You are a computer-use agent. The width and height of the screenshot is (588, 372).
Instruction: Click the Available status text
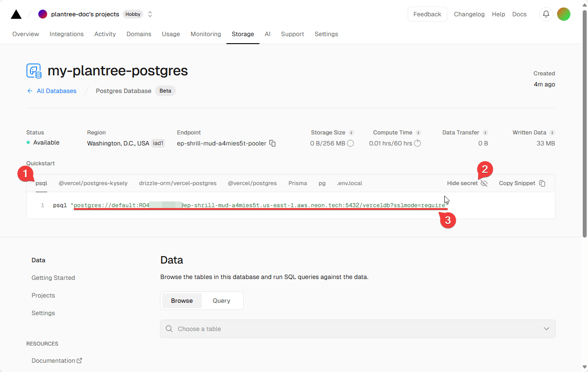click(46, 142)
